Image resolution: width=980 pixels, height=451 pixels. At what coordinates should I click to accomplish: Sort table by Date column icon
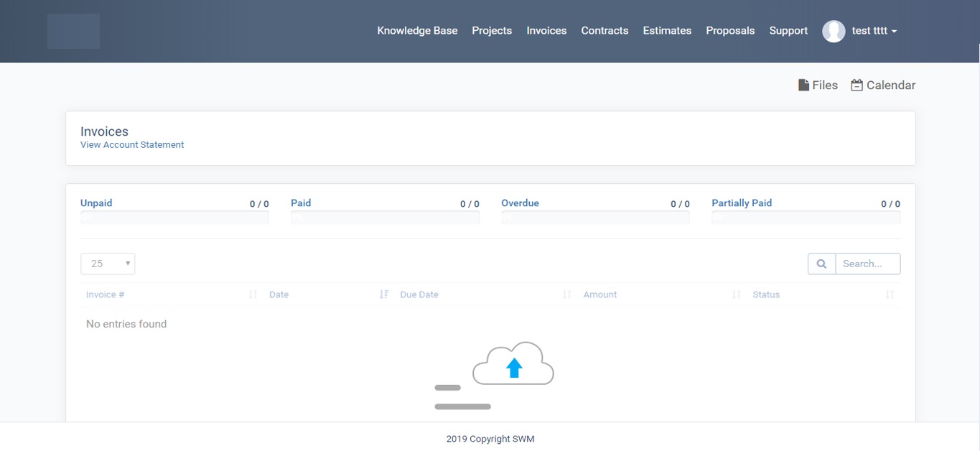[383, 294]
